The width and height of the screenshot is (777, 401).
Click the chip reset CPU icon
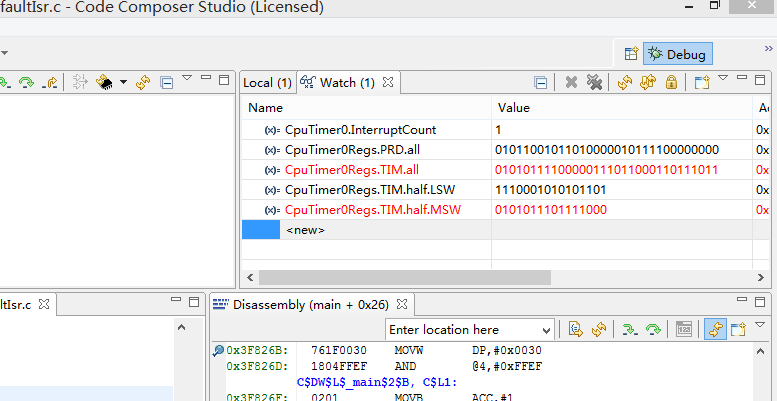click(104, 82)
